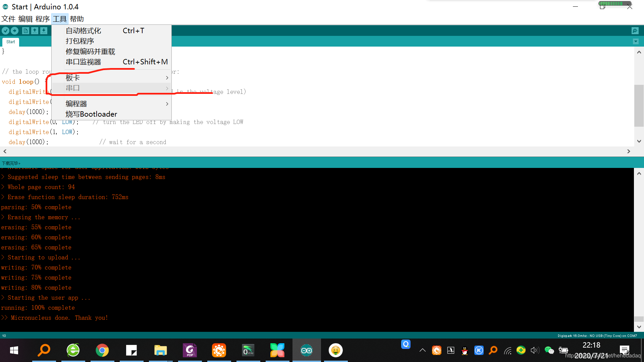The width and height of the screenshot is (644, 362).
Task: Choose 烧写Bootloader menu entry
Action: tap(111, 114)
